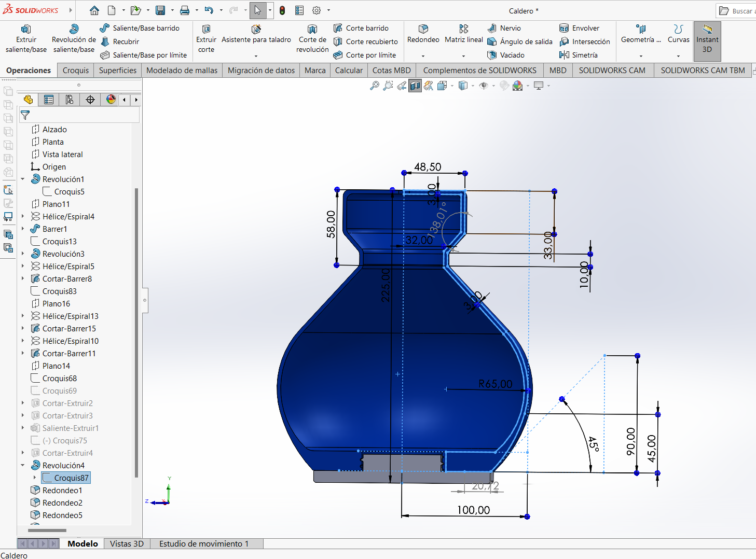Click the Rebuild traffic light icon

282,10
